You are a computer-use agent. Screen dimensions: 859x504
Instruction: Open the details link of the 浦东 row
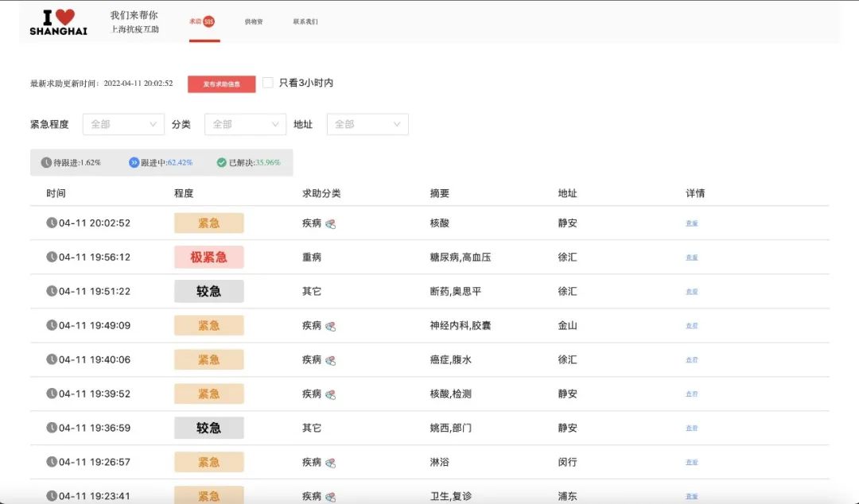point(692,496)
